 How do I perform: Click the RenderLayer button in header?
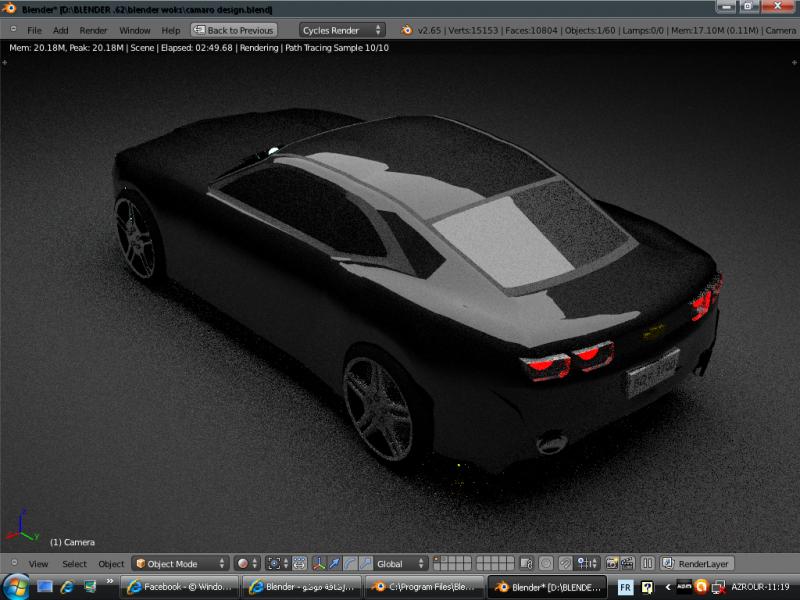pyautogui.click(x=697, y=564)
